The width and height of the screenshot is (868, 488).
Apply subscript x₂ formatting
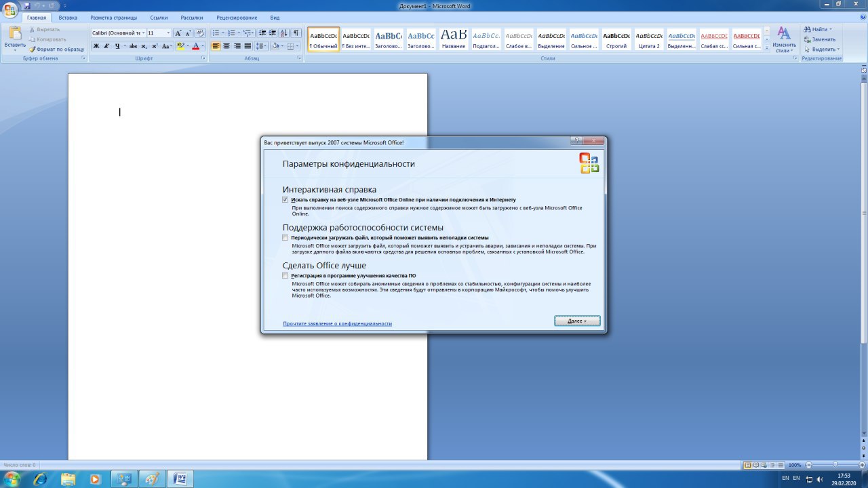coord(144,46)
